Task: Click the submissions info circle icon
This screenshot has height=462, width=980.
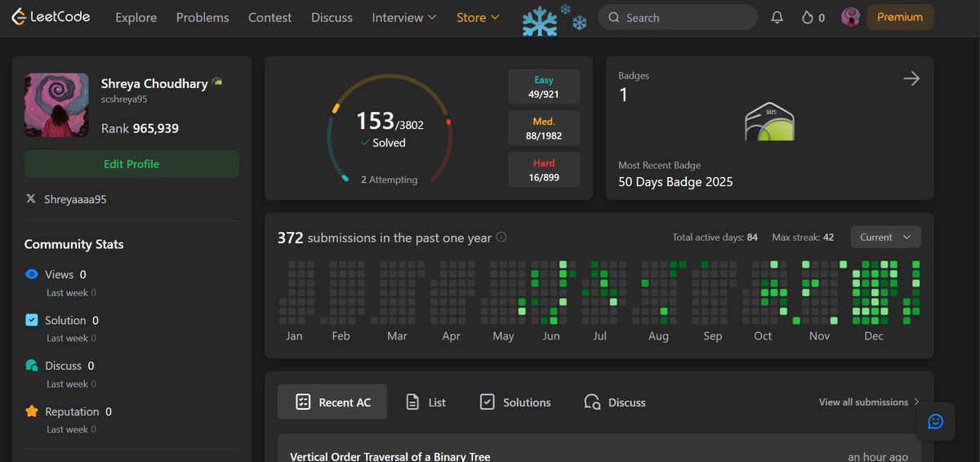Action: coord(501,238)
